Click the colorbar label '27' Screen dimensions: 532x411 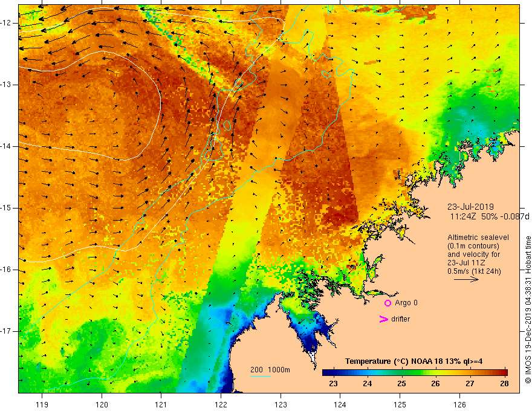coord(470,384)
